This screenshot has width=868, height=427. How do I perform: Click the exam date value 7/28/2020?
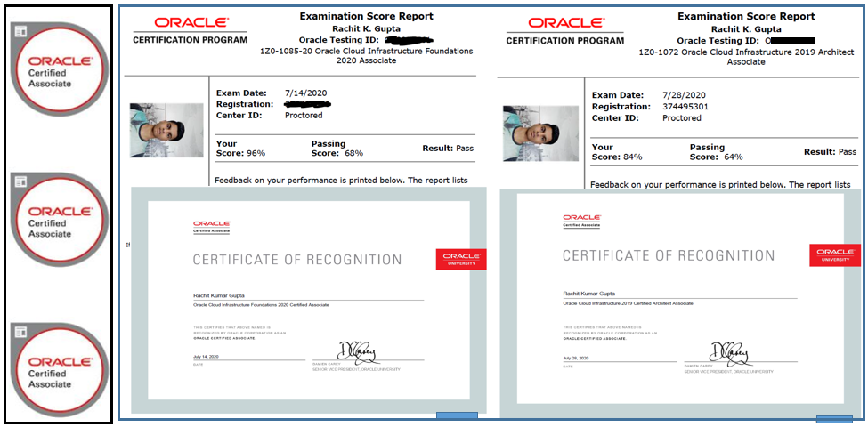pyautogui.click(x=685, y=95)
